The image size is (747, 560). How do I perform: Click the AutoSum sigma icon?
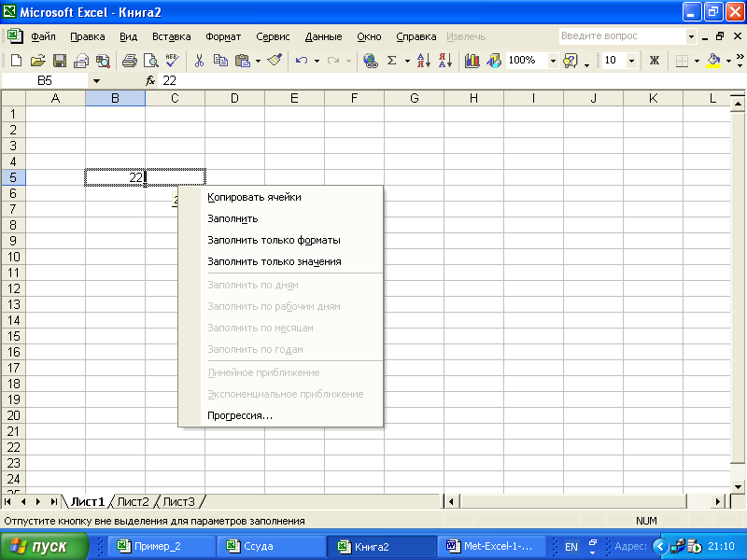tap(391, 61)
